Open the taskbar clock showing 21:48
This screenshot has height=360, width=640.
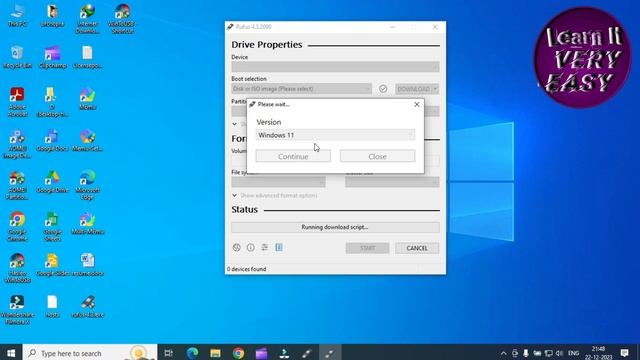598,353
